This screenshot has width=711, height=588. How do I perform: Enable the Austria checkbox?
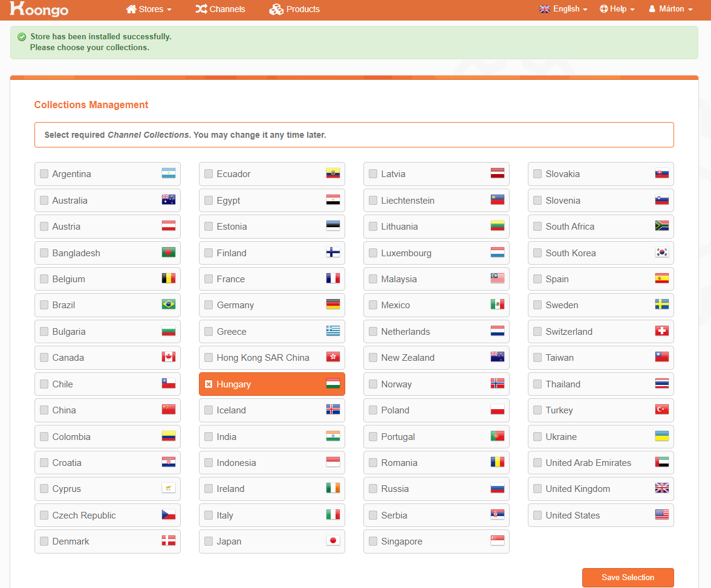point(44,226)
